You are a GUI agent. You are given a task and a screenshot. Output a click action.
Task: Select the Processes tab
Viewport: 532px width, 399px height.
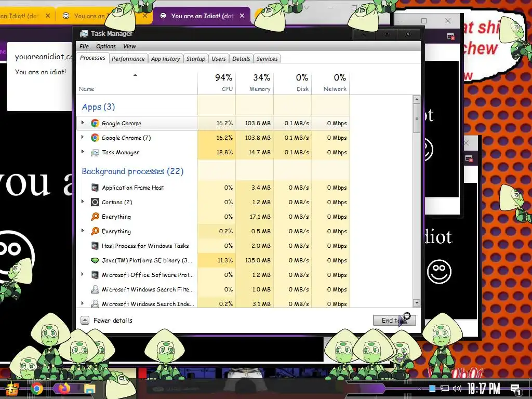coord(92,58)
